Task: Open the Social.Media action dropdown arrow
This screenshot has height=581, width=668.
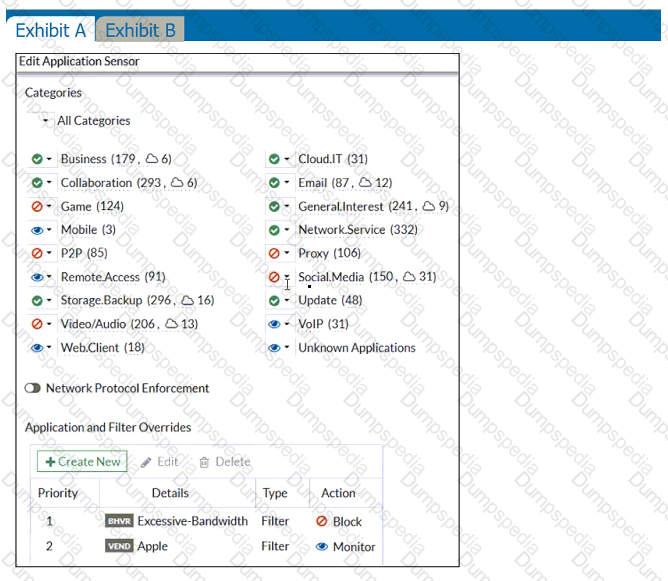Action: [x=286, y=277]
